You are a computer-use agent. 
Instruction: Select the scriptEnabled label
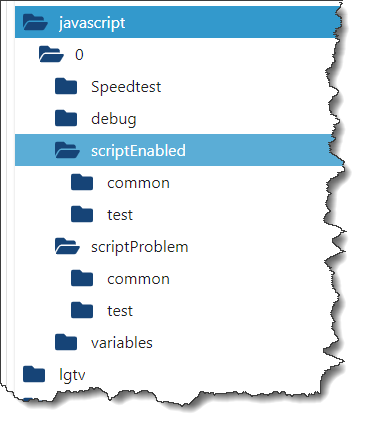click(x=138, y=151)
